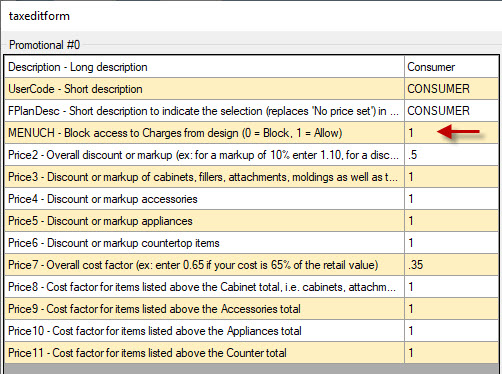
Task: Select the Price11 Counter total value cell
Action: (x=451, y=353)
